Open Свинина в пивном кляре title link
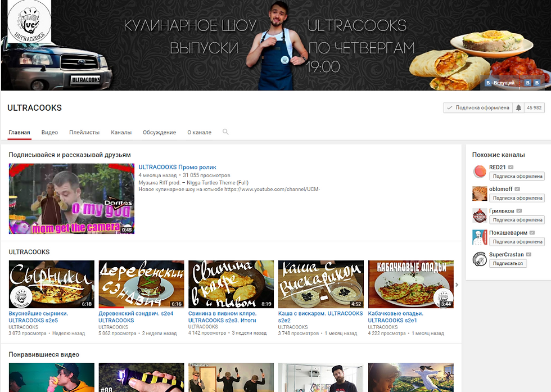551x392 pixels. 223,317
